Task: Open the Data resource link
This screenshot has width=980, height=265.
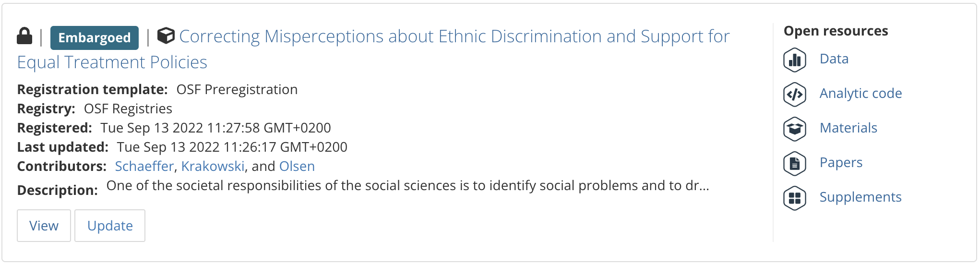Action: pyautogui.click(x=834, y=59)
